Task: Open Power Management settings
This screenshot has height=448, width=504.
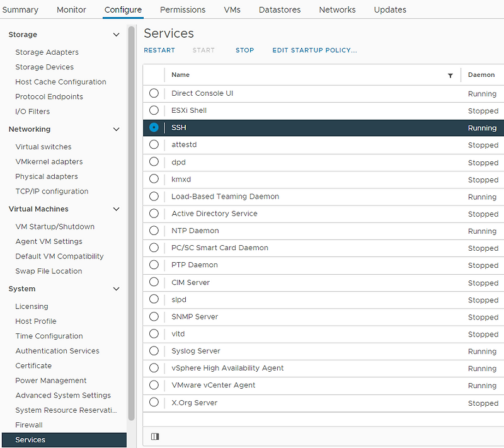Action: pyautogui.click(x=51, y=380)
